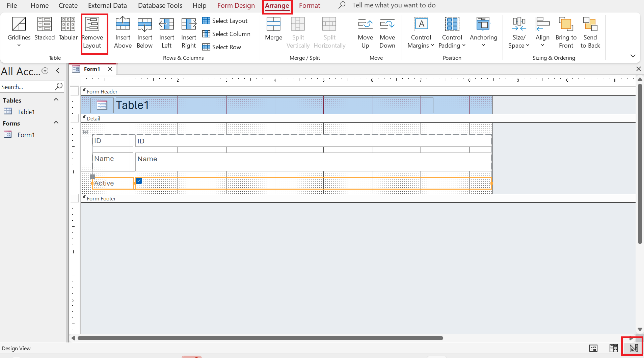Switch to Layout View in the status bar
The height and width of the screenshot is (358, 644).
click(x=614, y=348)
